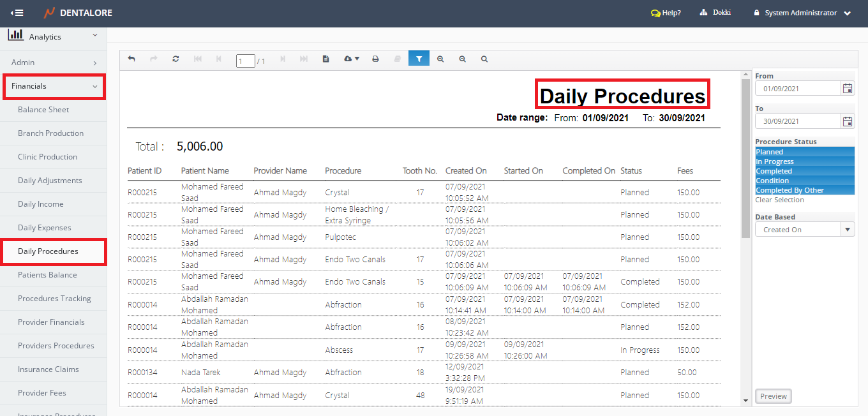
Task: Open the From date calendar picker
Action: [x=848, y=89]
